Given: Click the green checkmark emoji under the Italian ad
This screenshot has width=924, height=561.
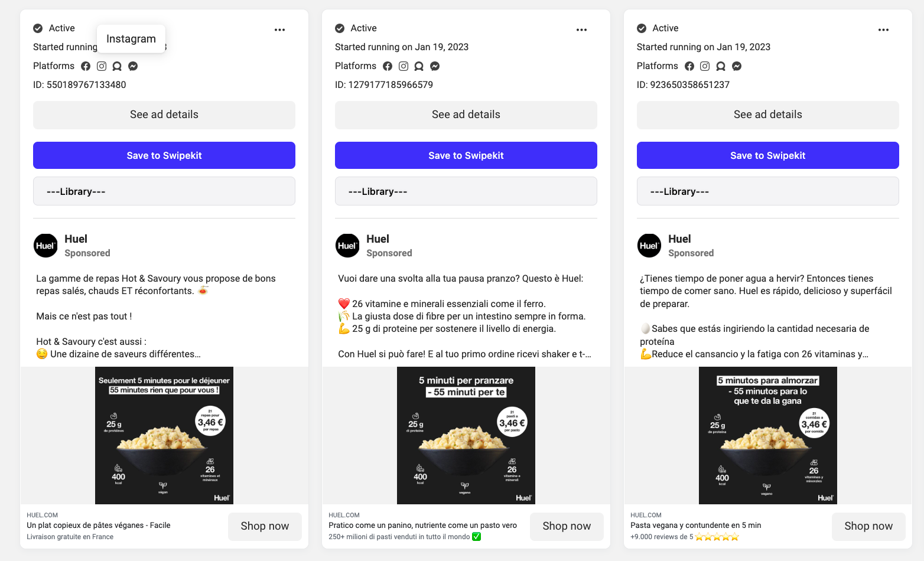Looking at the screenshot, I should click(477, 537).
